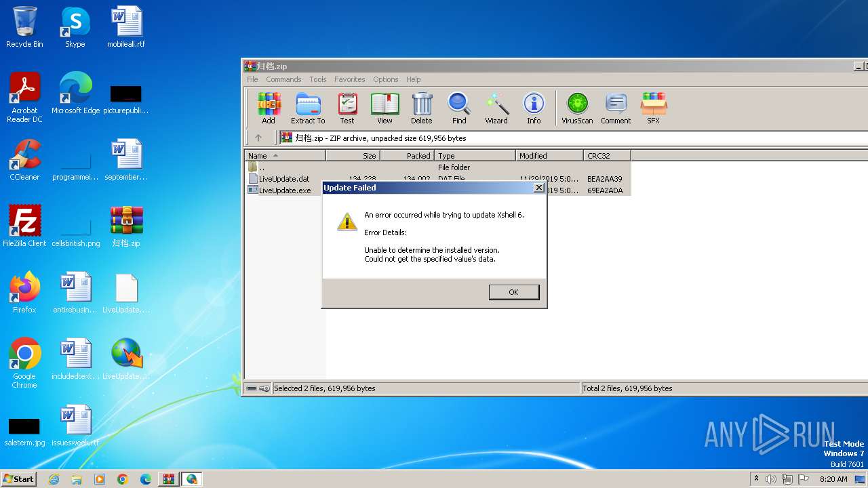
Task: Select the LiveUpdate.dat file row
Action: coord(437,179)
